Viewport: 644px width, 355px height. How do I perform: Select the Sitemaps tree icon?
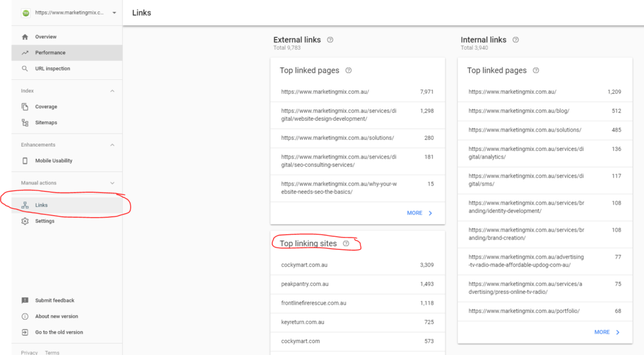(x=25, y=123)
